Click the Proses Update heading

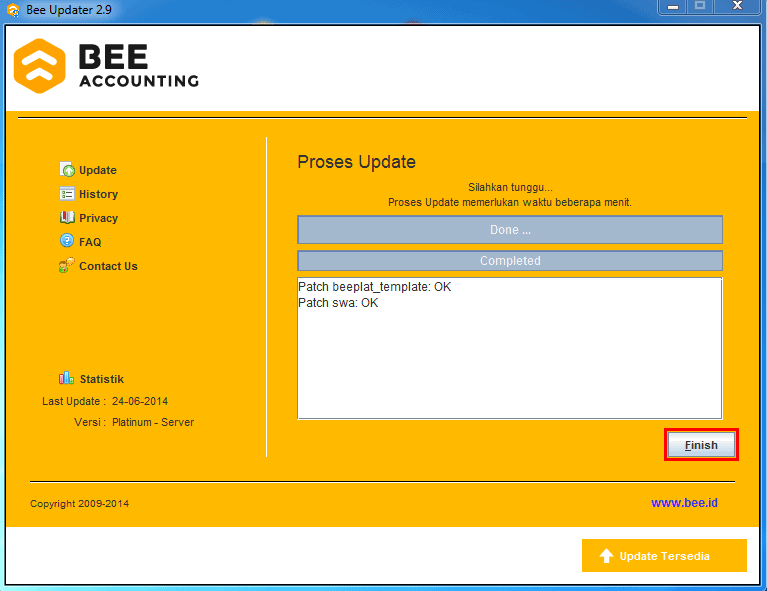pyautogui.click(x=357, y=162)
